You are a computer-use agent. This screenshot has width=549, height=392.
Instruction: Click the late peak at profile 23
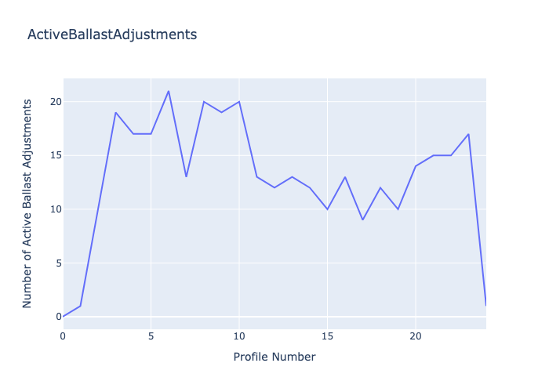click(x=468, y=134)
